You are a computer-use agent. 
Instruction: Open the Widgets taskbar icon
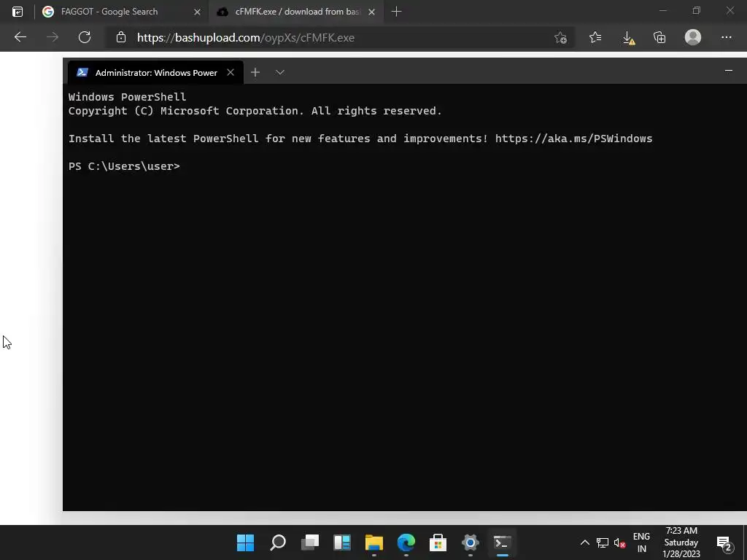click(342, 542)
